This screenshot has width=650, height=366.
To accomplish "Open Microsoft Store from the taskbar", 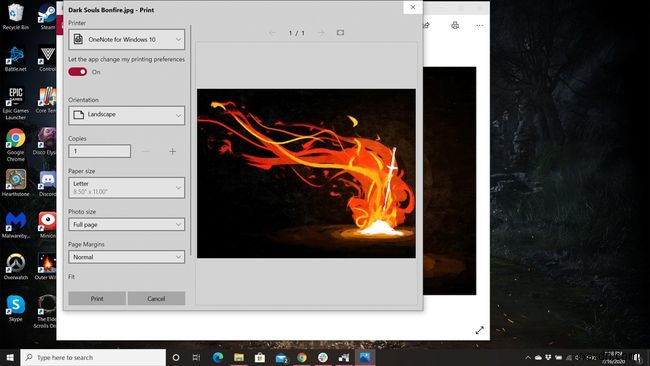I will [x=260, y=357].
